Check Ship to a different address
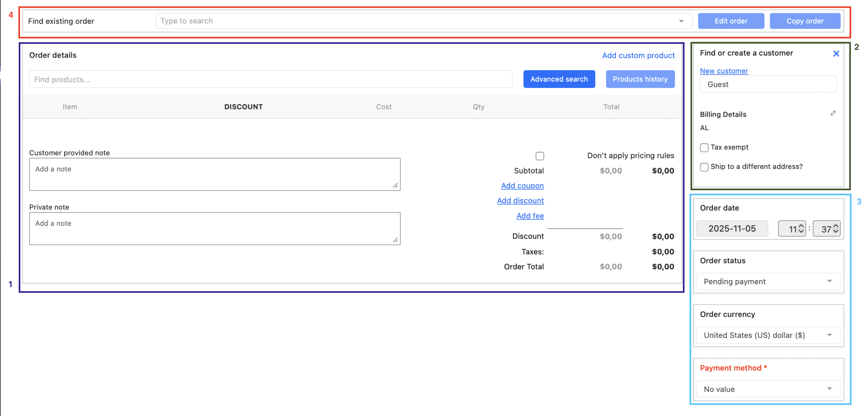 tap(705, 167)
